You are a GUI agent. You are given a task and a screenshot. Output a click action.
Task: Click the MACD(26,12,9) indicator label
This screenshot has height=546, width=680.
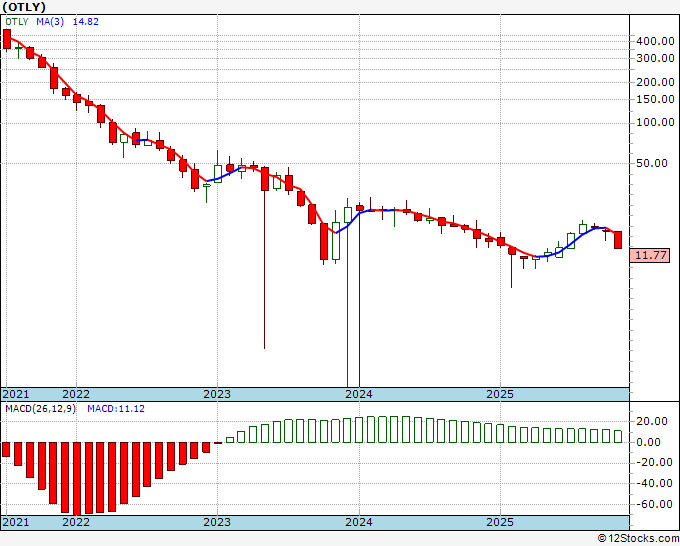(40, 409)
